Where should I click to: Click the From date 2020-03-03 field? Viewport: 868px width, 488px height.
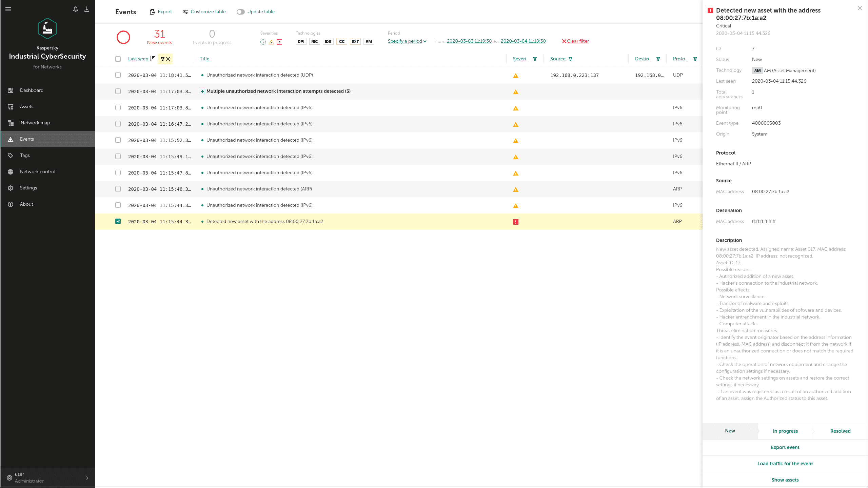[x=469, y=41]
